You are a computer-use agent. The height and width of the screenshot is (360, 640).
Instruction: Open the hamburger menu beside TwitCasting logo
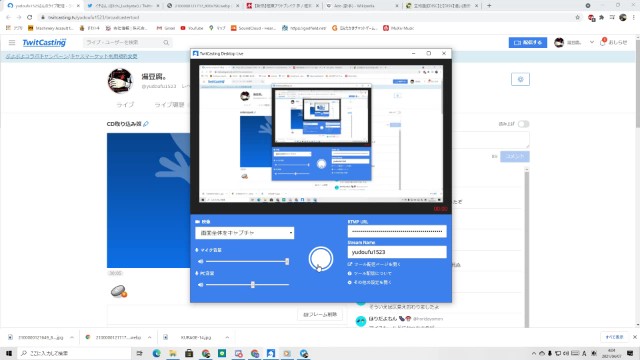[x=12, y=42]
